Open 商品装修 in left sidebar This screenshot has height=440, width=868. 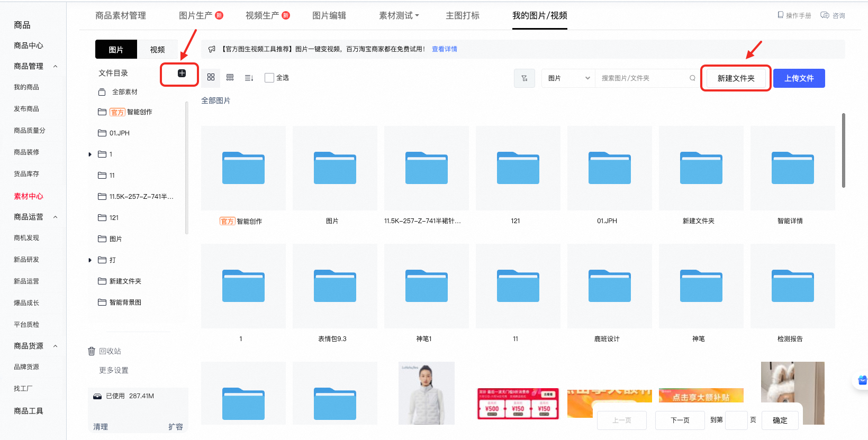click(x=26, y=152)
